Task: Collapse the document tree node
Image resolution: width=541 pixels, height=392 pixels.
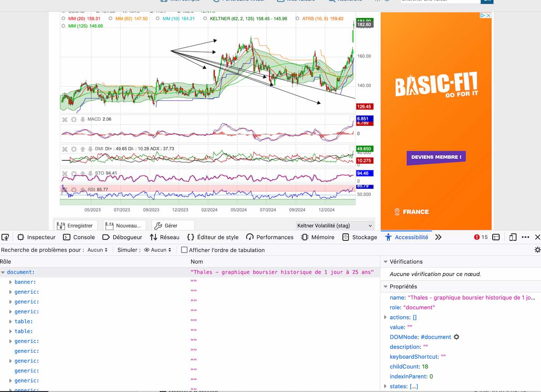Action: tap(3, 272)
